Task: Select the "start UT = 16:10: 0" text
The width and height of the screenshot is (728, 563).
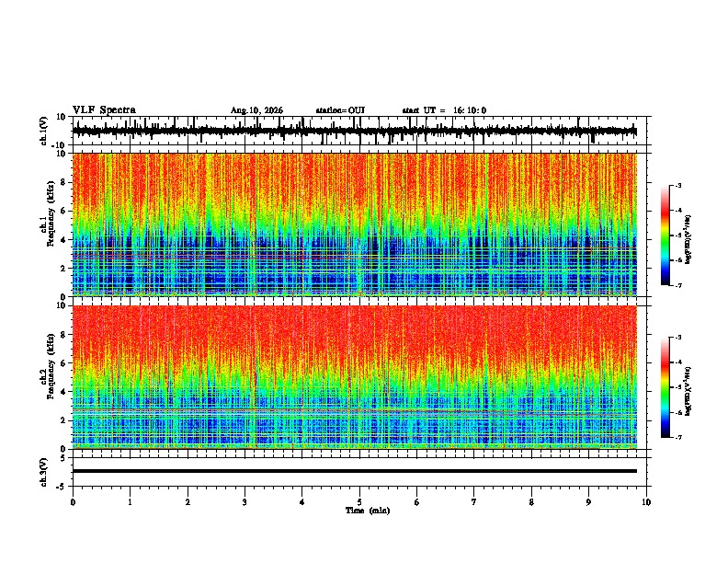Action: coord(444,110)
